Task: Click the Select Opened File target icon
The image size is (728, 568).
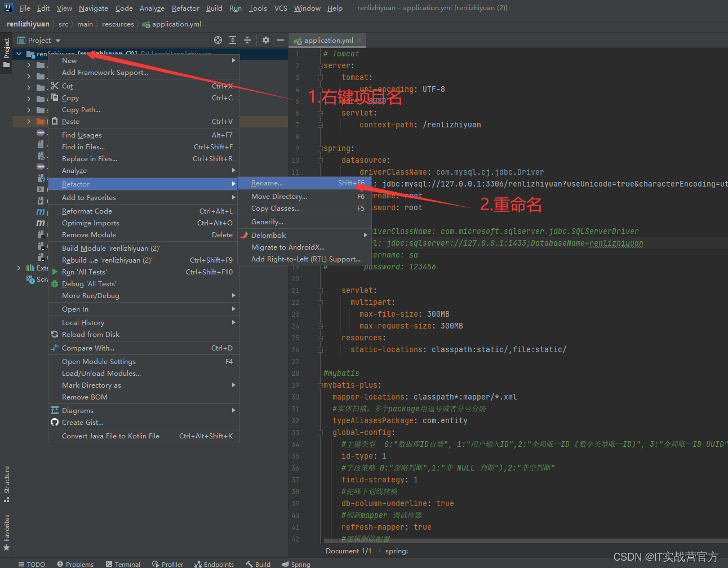Action: pyautogui.click(x=218, y=40)
